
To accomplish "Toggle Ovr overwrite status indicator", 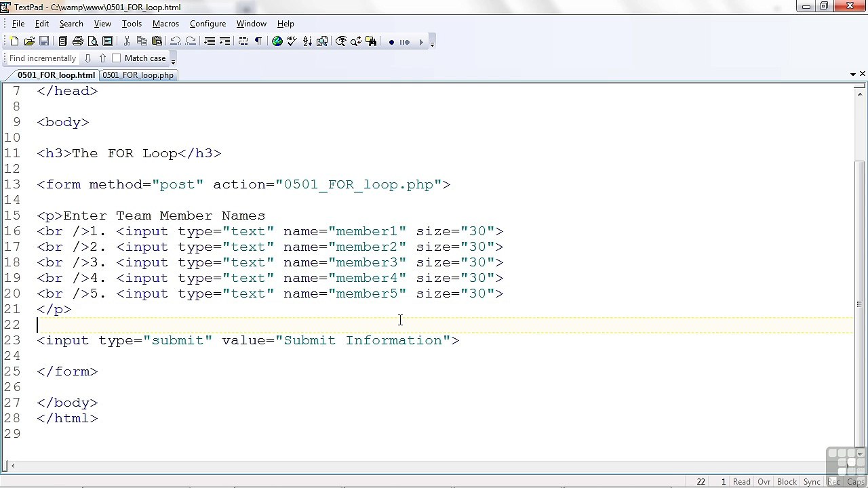I will [764, 482].
